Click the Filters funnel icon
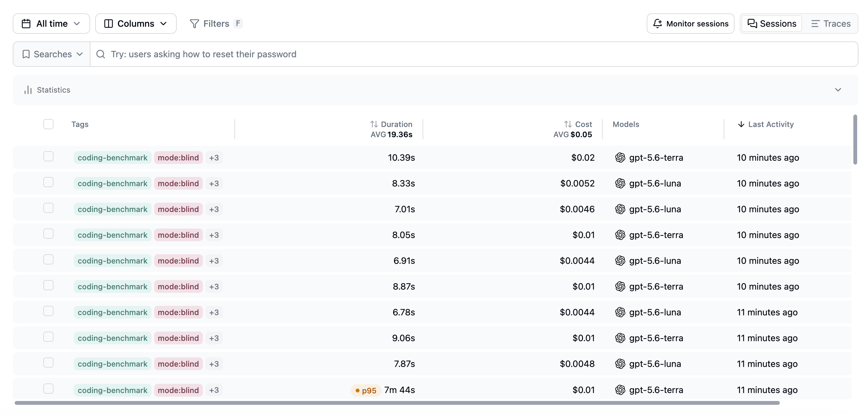 tap(195, 24)
